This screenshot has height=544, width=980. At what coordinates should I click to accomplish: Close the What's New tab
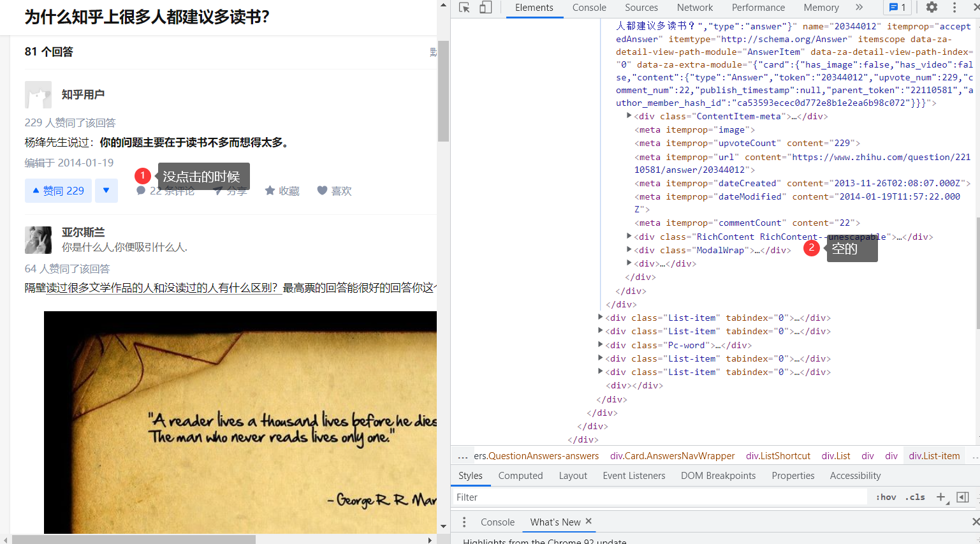pos(589,521)
